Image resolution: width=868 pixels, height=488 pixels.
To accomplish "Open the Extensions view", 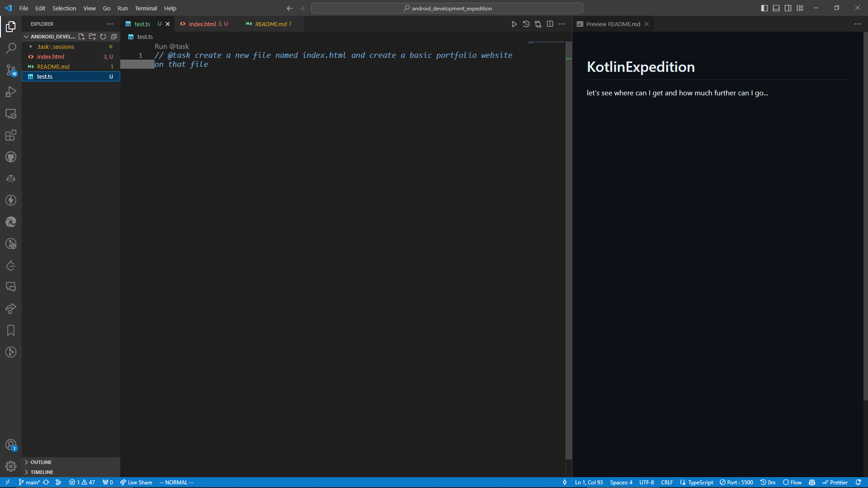I will 11,135.
